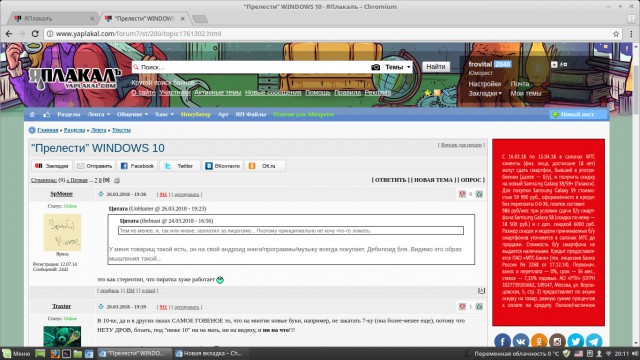
Task: Open the Арт navbar item
Action: [x=223, y=114]
